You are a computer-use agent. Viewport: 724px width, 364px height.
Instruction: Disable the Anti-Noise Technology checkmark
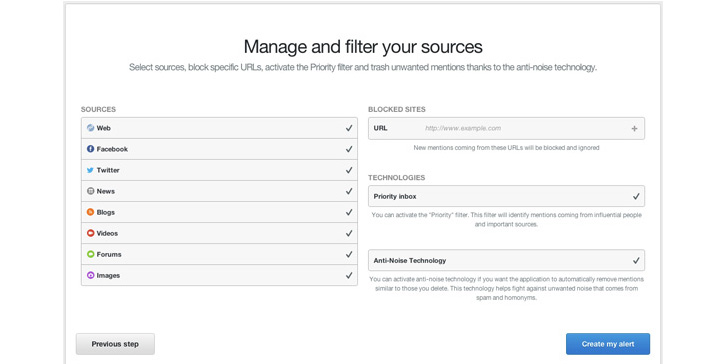[x=636, y=261]
